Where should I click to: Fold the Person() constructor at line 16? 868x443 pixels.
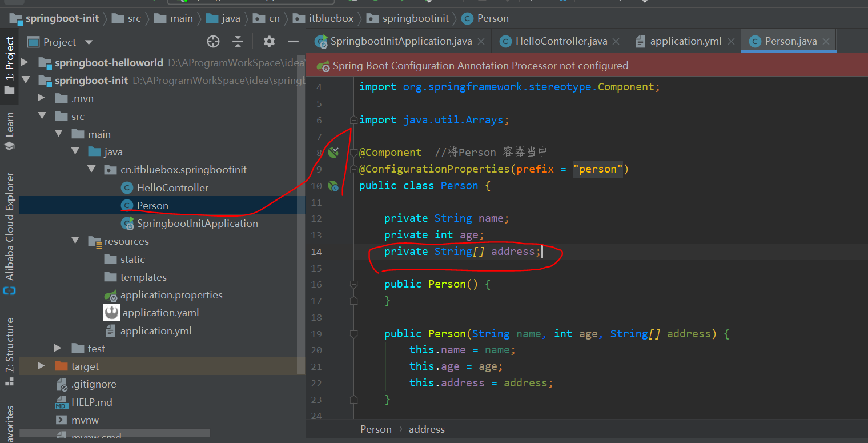coord(353,284)
